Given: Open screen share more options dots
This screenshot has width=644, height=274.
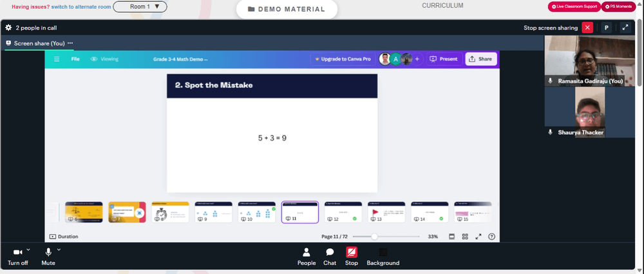Looking at the screenshot, I should tap(70, 43).
